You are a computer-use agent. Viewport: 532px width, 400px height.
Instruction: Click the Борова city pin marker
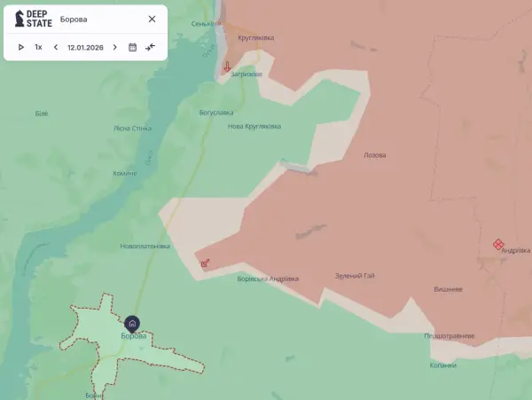tap(132, 324)
